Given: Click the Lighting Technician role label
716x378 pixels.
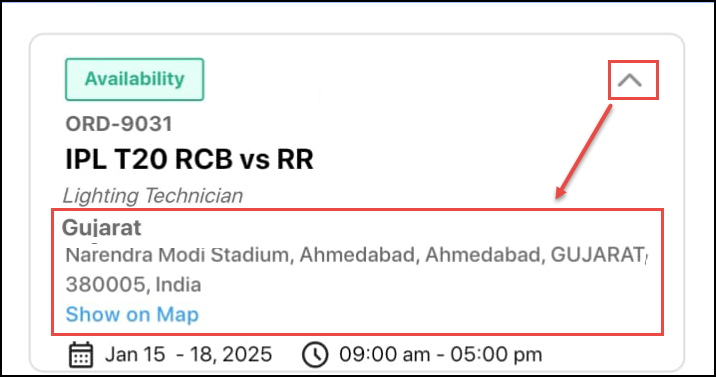Looking at the screenshot, I should click(x=153, y=196).
